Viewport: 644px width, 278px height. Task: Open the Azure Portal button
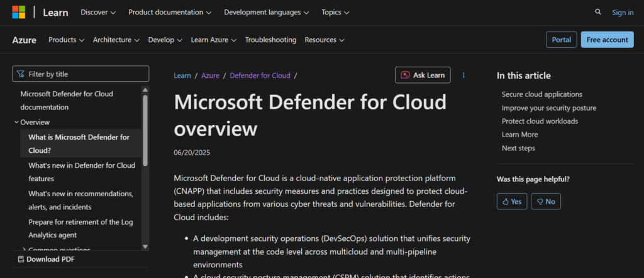tap(562, 40)
